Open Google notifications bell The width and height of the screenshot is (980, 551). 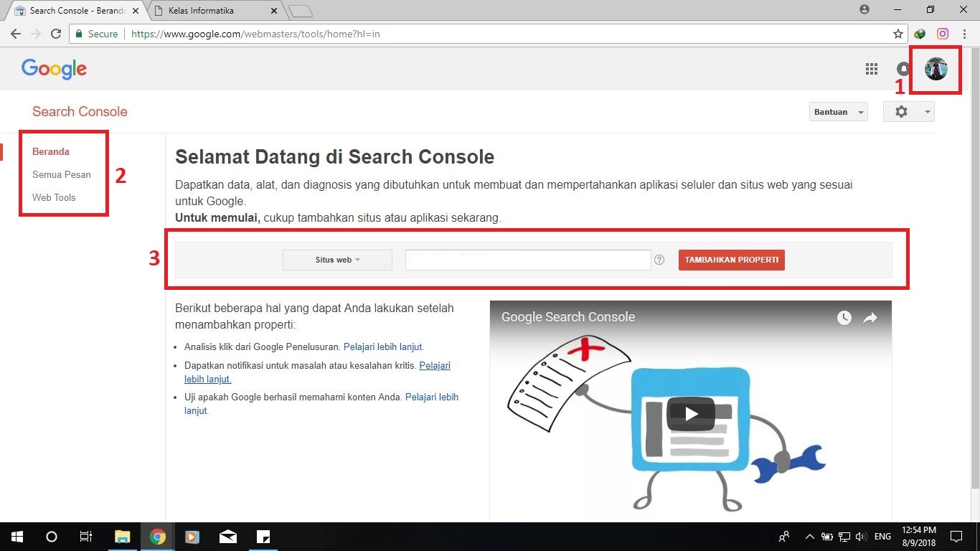[903, 69]
